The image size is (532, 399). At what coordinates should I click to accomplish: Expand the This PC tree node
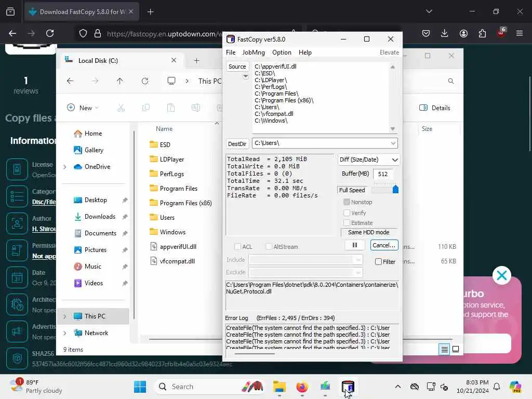click(65, 316)
